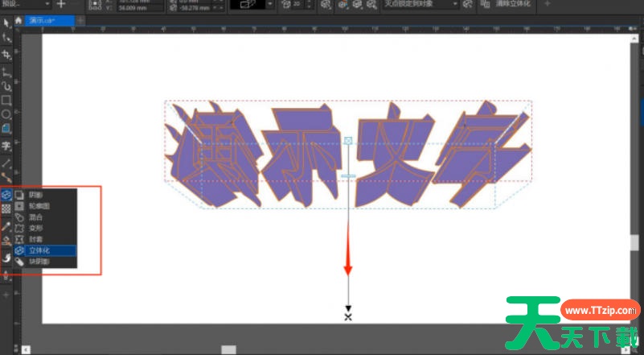Select the Polygon tool
The image size is (644, 355).
[6, 129]
